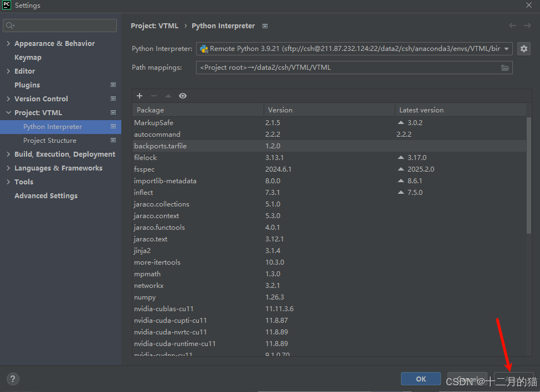This screenshot has height=392, width=540.
Task: Collapse the Project: VTML section
Action: 8,112
